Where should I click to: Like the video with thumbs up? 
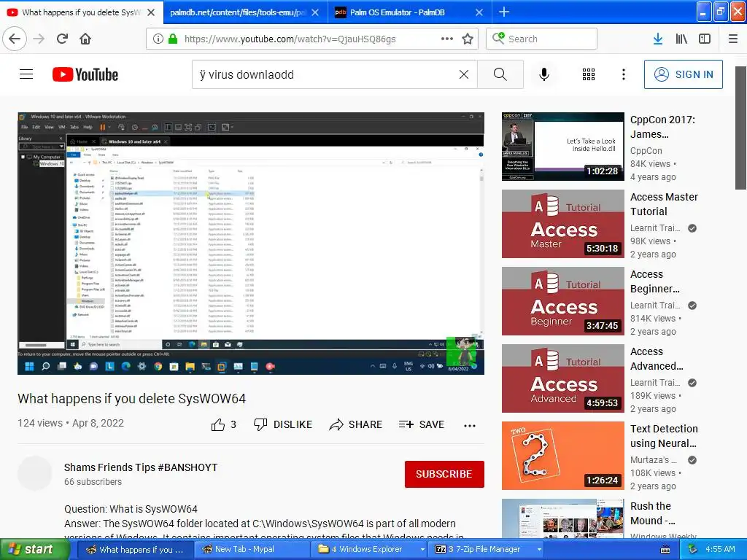(223, 424)
